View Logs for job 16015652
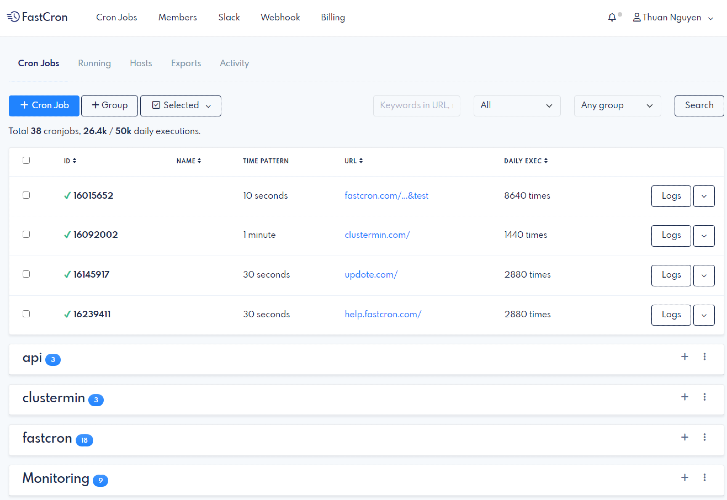This screenshot has height=500, width=727. click(671, 196)
